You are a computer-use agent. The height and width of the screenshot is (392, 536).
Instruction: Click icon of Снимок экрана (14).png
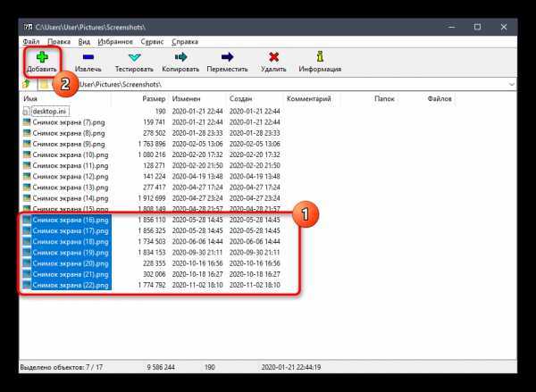coord(27,198)
